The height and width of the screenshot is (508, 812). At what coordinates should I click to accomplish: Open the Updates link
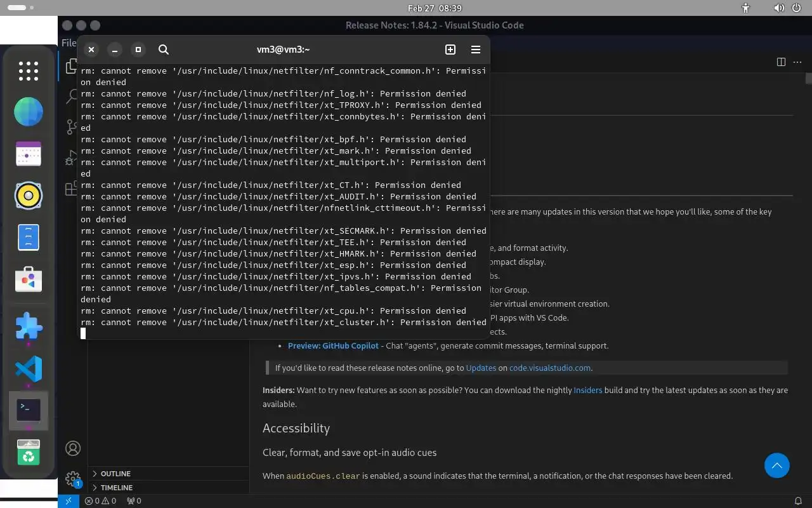point(481,368)
